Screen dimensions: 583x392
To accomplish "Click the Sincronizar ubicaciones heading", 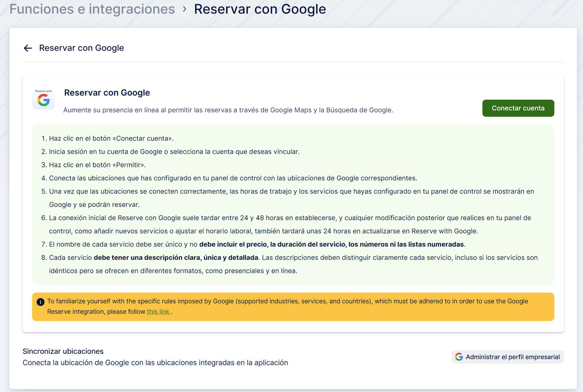I will 63,351.
